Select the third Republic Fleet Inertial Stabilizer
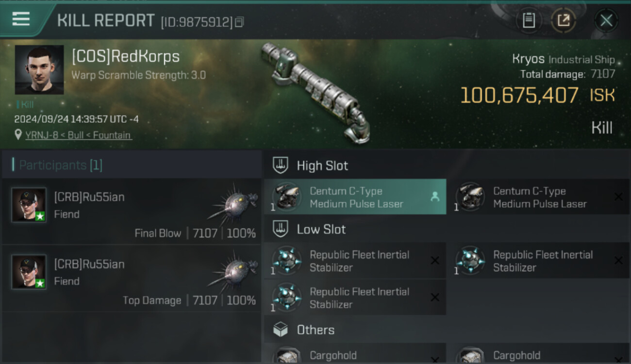This screenshot has height=364, width=631. point(355,298)
